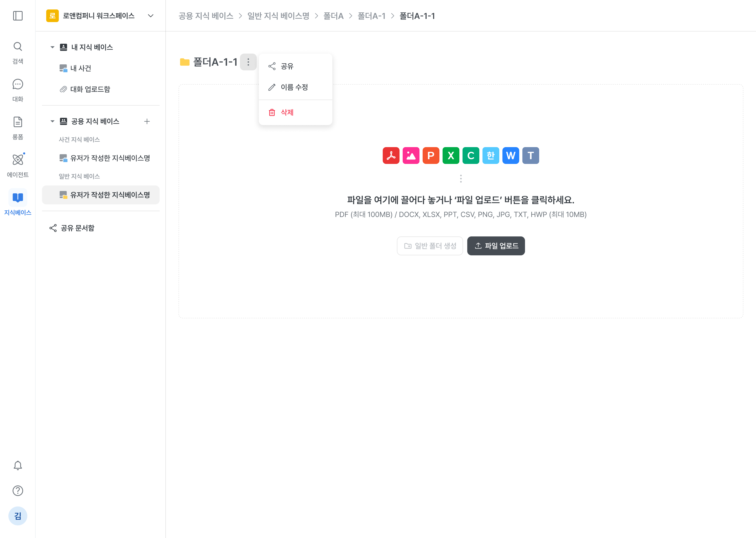Choose 이름 수정 in the context menu
The image size is (756, 538).
(x=295, y=87)
